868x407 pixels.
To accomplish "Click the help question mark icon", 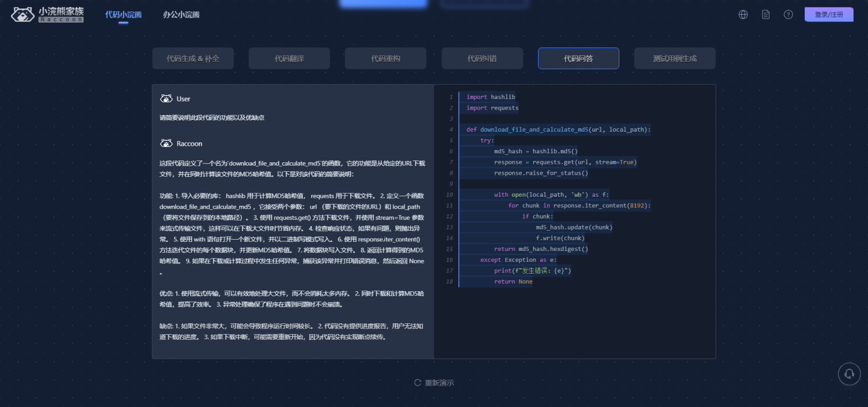I will point(788,15).
